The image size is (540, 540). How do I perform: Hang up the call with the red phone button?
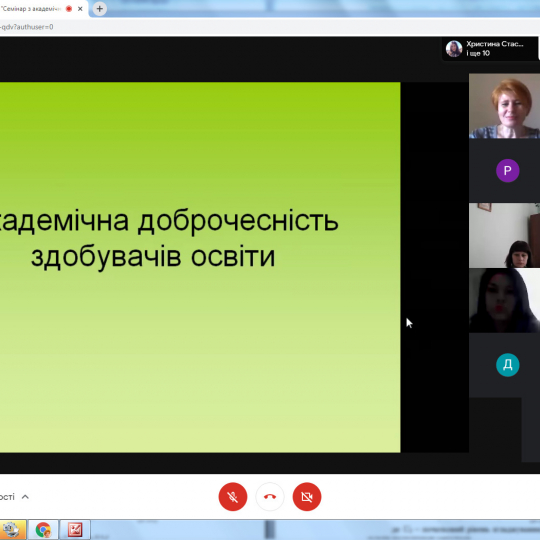(x=270, y=497)
